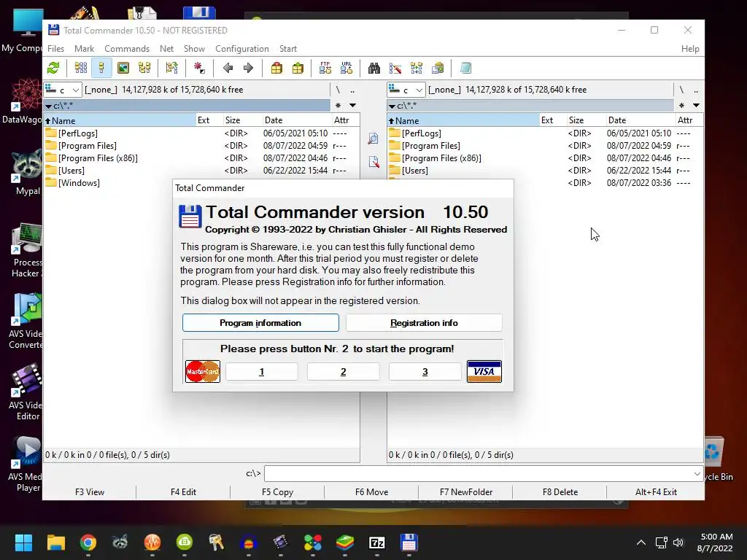Image resolution: width=747 pixels, height=560 pixels.
Task: Go back with the left arrow icon
Action: (x=228, y=68)
